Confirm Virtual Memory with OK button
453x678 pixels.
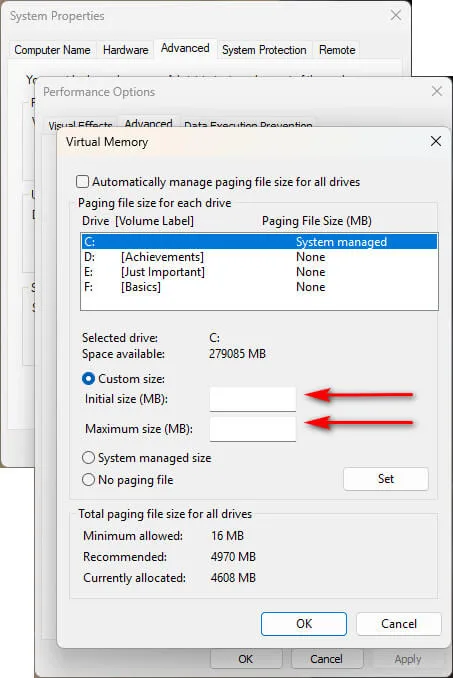(x=304, y=624)
